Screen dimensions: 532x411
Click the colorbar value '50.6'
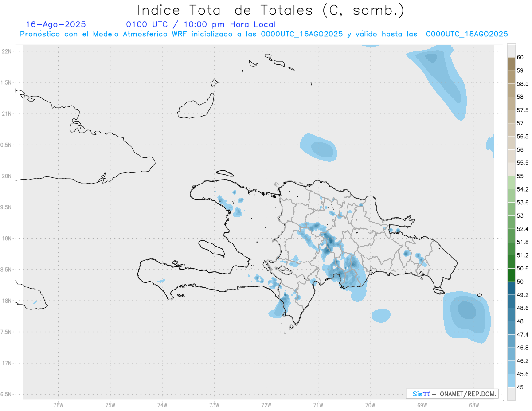523,269
